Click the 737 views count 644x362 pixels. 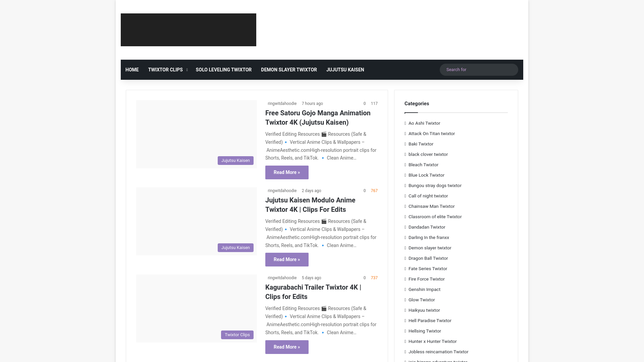coord(374,278)
